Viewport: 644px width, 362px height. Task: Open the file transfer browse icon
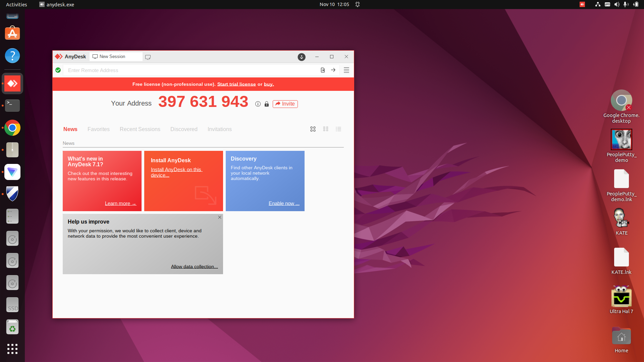(x=323, y=70)
